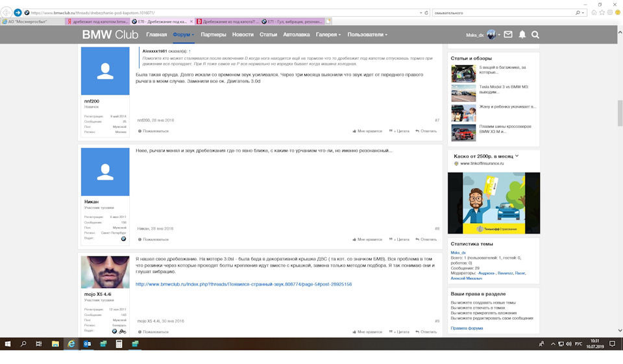Open Автолавка navigation item
623x364 pixels.
(297, 34)
